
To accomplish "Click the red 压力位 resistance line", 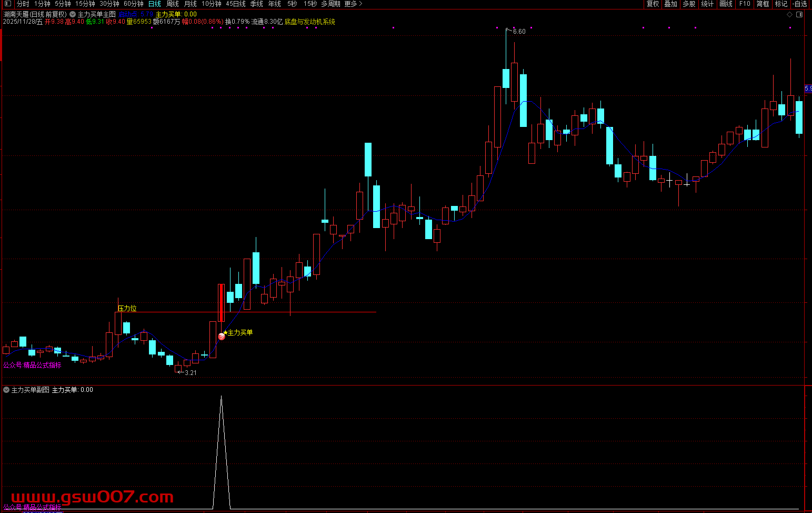I will click(x=316, y=312).
